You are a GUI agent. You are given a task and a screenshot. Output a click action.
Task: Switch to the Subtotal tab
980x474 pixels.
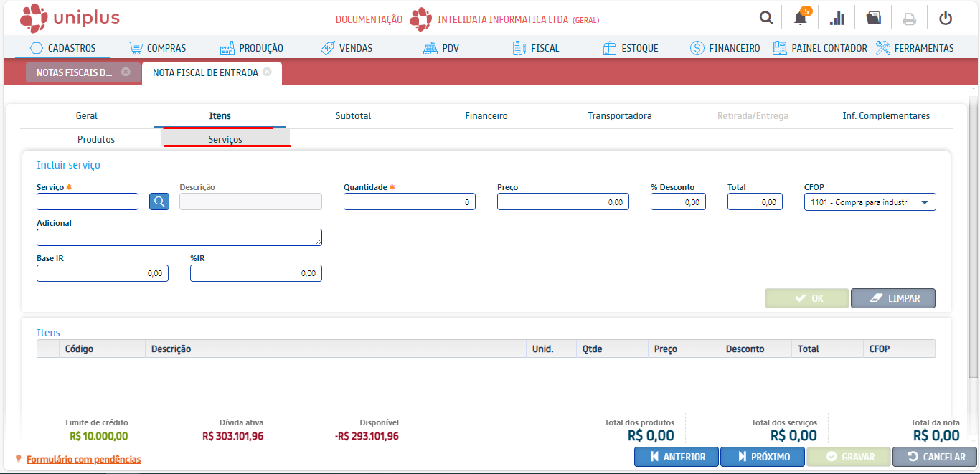pos(353,115)
